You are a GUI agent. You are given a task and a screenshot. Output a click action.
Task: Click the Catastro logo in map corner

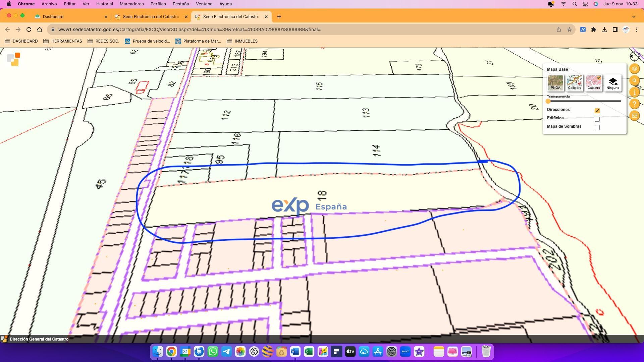click(x=13, y=59)
